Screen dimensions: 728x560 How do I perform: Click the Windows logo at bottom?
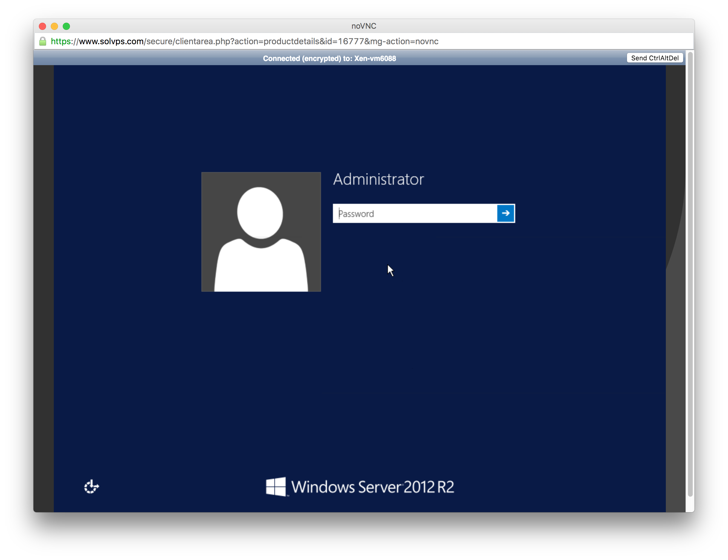click(x=276, y=487)
